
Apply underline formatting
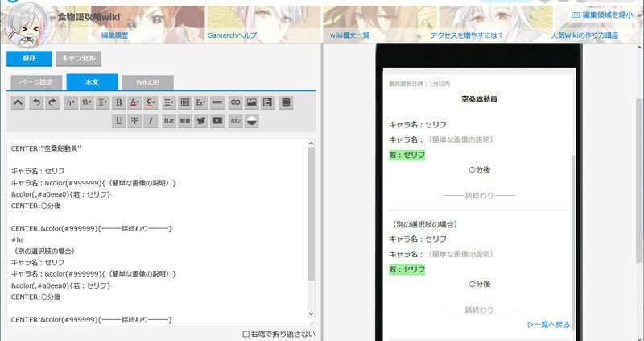tap(119, 121)
